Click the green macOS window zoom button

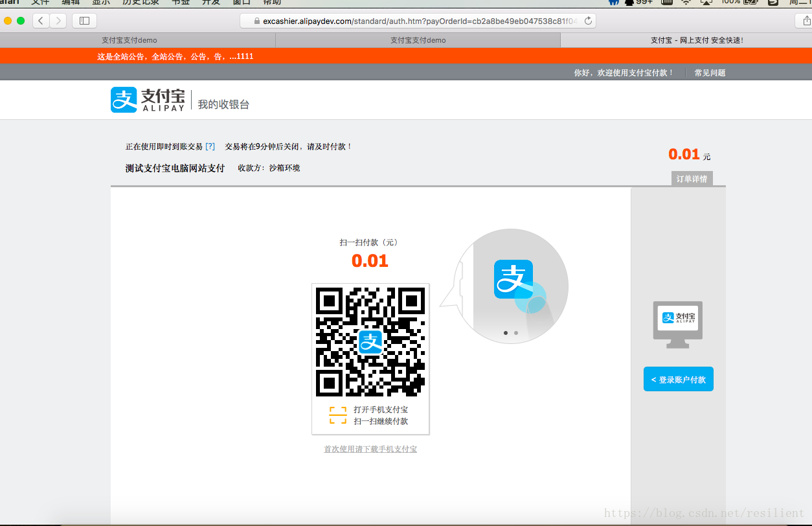[21, 21]
